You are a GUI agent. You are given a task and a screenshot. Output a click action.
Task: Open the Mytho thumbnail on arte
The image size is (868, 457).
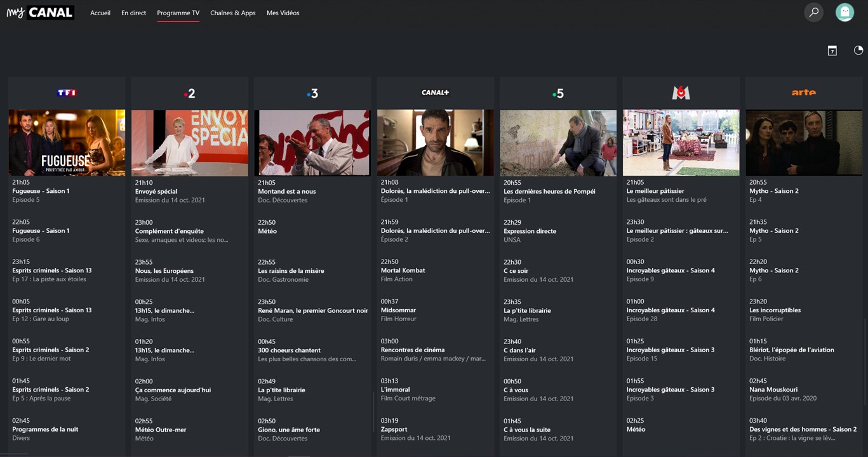pyautogui.click(x=803, y=143)
